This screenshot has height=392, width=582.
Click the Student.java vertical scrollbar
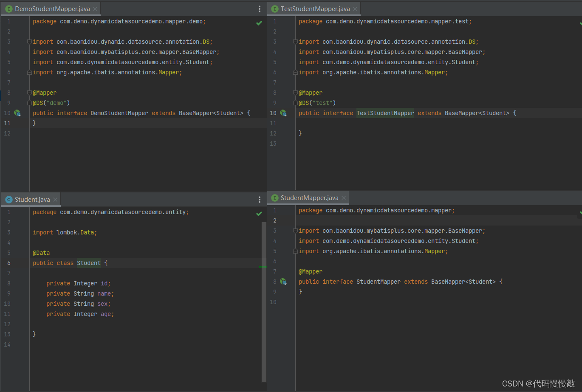[x=264, y=302]
